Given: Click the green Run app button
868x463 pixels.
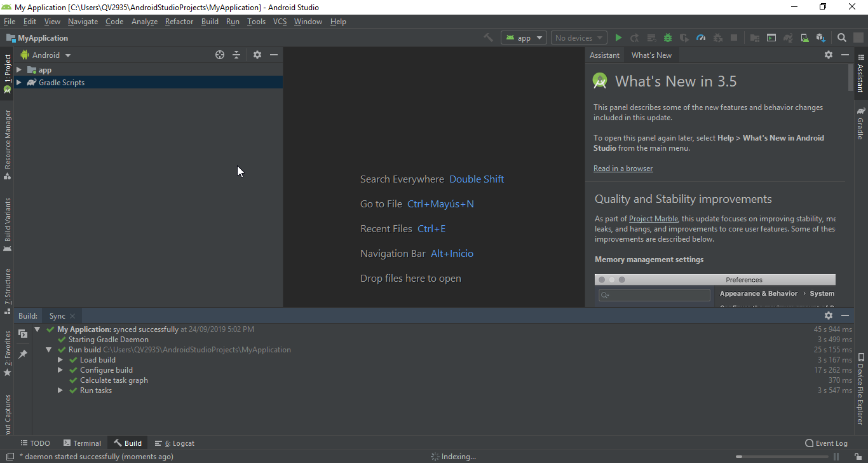Looking at the screenshot, I should coord(618,38).
